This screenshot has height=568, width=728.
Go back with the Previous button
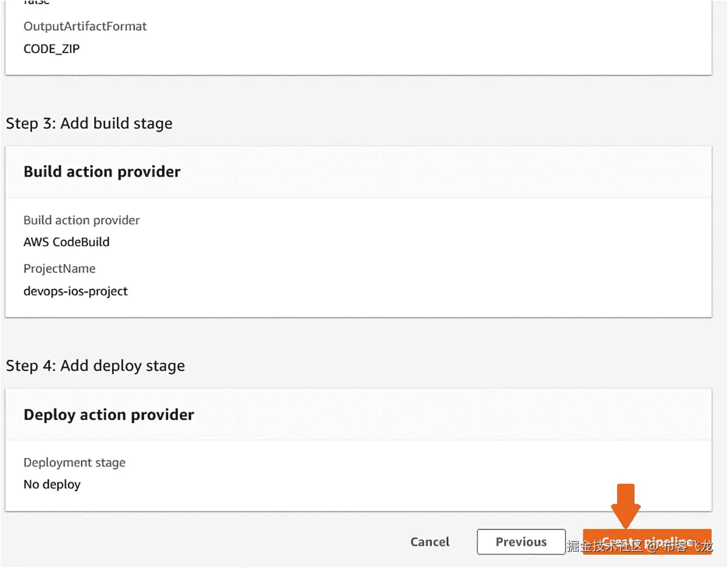pos(521,542)
